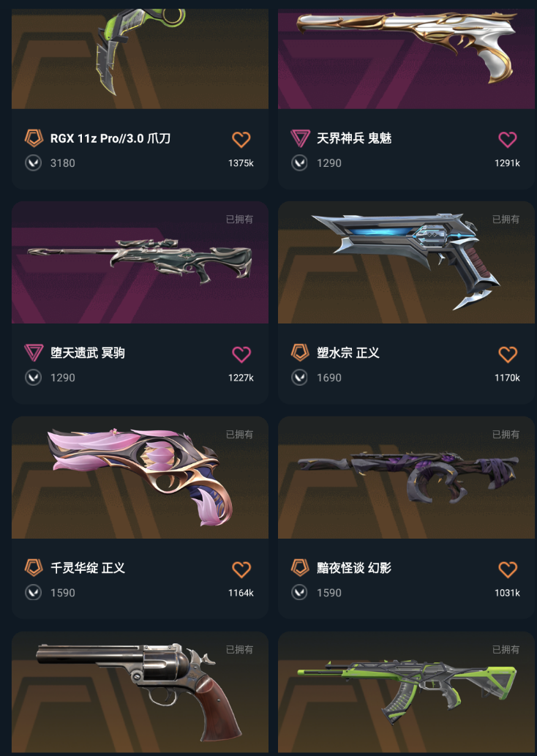The image size is (537, 756).
Task: Like the 堕天遗武 冥驹 skin
Action: click(241, 354)
